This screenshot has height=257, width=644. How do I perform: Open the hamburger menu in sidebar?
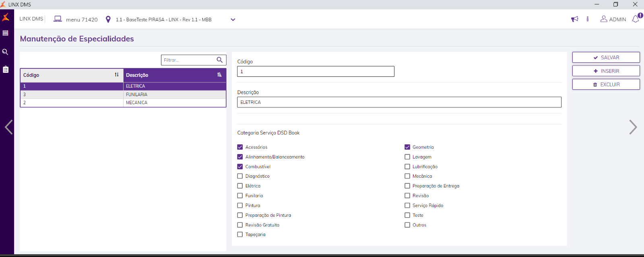pos(5,33)
